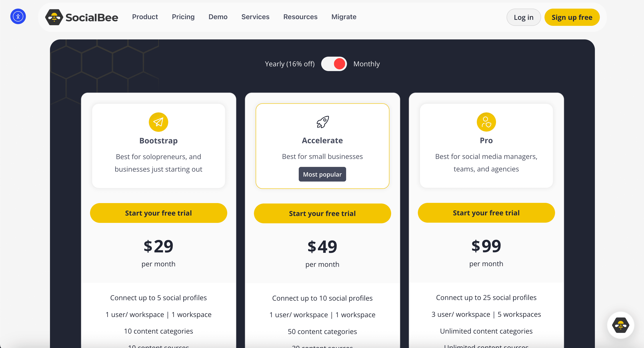Select the Monthly billing label
This screenshot has width=644, height=348.
[x=367, y=64]
